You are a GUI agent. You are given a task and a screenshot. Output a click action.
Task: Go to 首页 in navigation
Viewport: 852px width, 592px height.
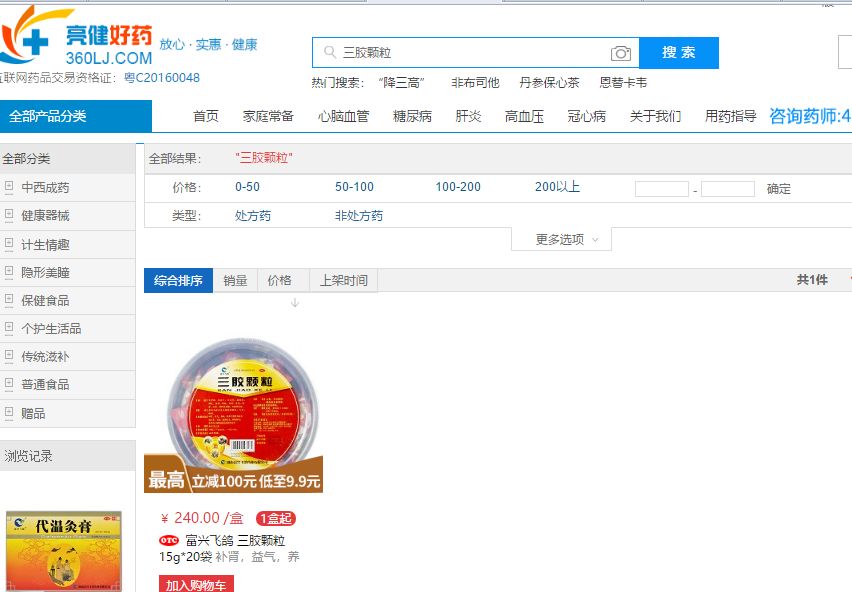tap(206, 116)
